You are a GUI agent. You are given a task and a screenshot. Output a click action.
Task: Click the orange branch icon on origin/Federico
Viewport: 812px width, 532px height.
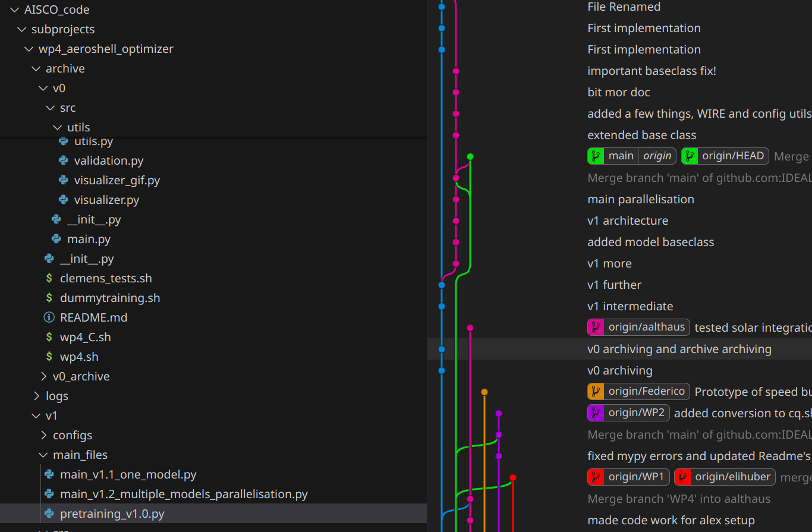(595, 392)
